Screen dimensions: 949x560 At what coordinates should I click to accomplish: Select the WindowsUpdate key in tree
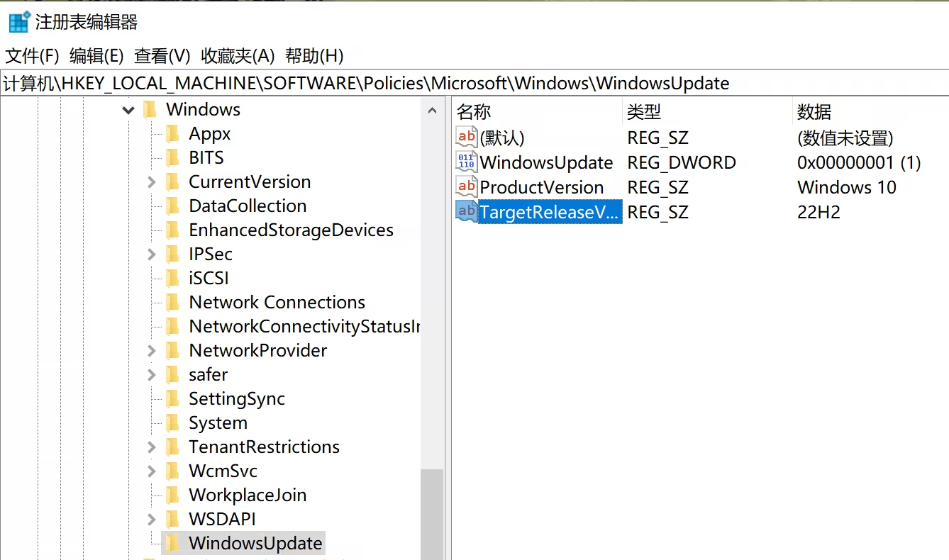(255, 544)
